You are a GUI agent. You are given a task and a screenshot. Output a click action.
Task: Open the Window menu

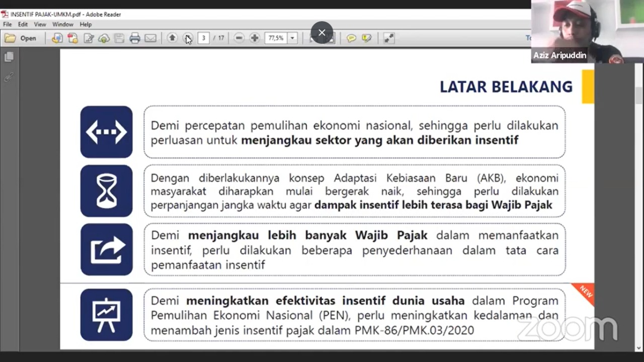coord(63,24)
